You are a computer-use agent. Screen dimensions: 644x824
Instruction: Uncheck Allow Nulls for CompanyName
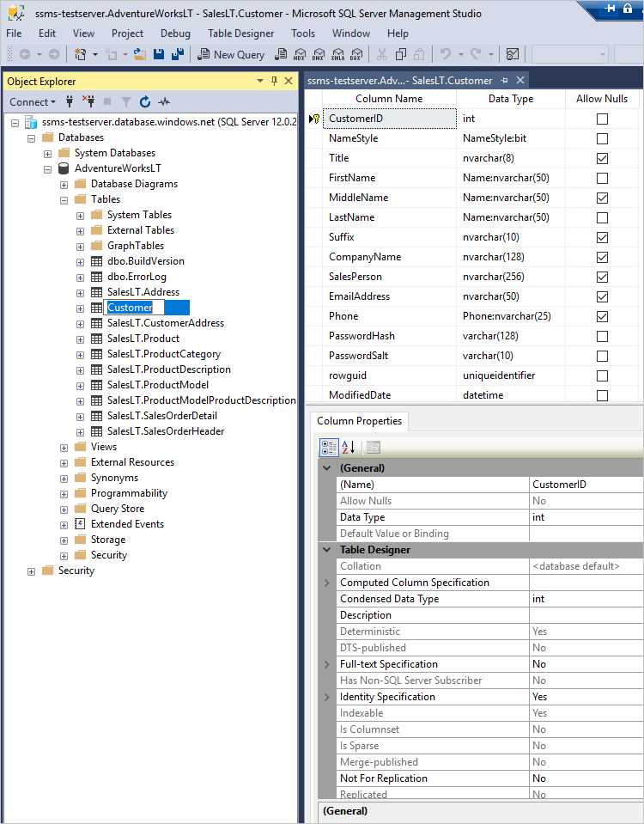click(x=602, y=257)
